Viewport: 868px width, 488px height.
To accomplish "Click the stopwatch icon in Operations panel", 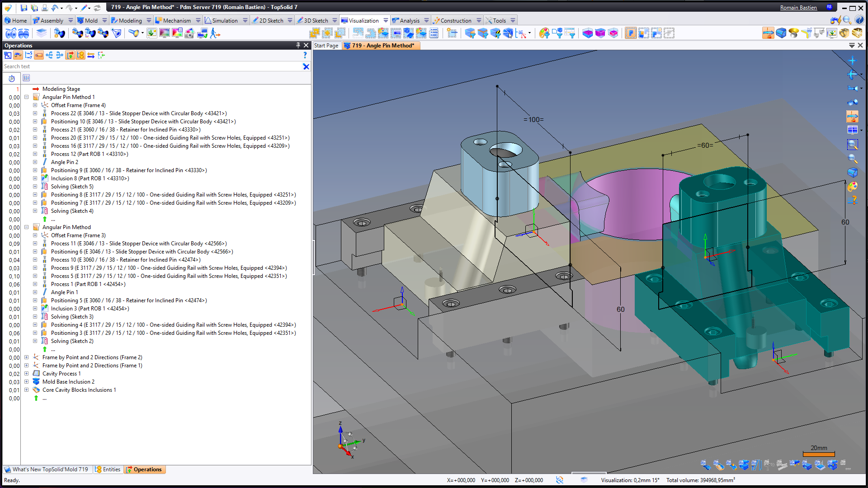I will (x=12, y=78).
